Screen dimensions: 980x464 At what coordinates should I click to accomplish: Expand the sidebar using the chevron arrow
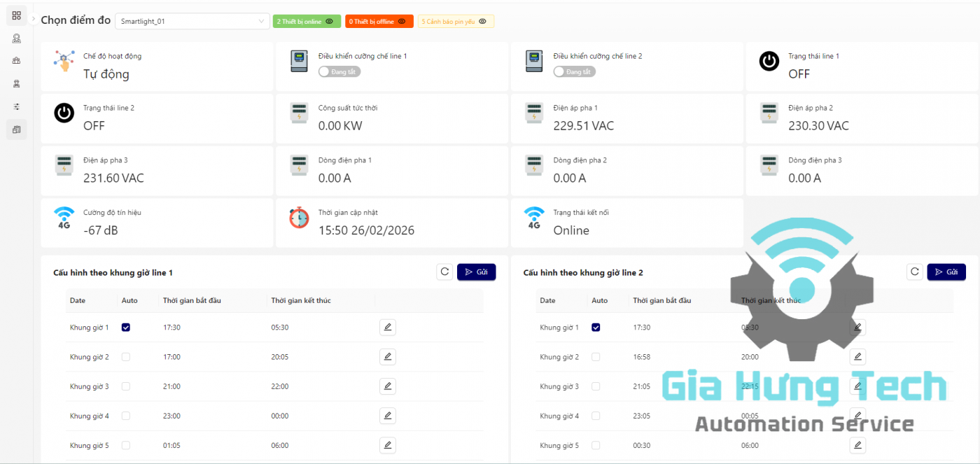pos(33,19)
